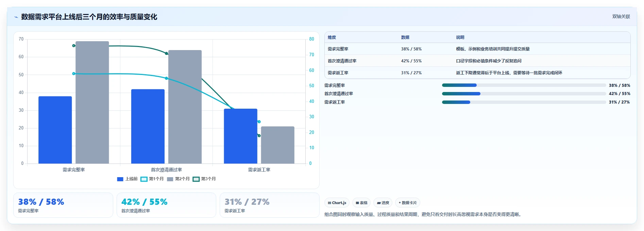Viewport: 644px width, 231px height.
Task: Toggle the 第3个月 legend item
Action: pos(204,179)
